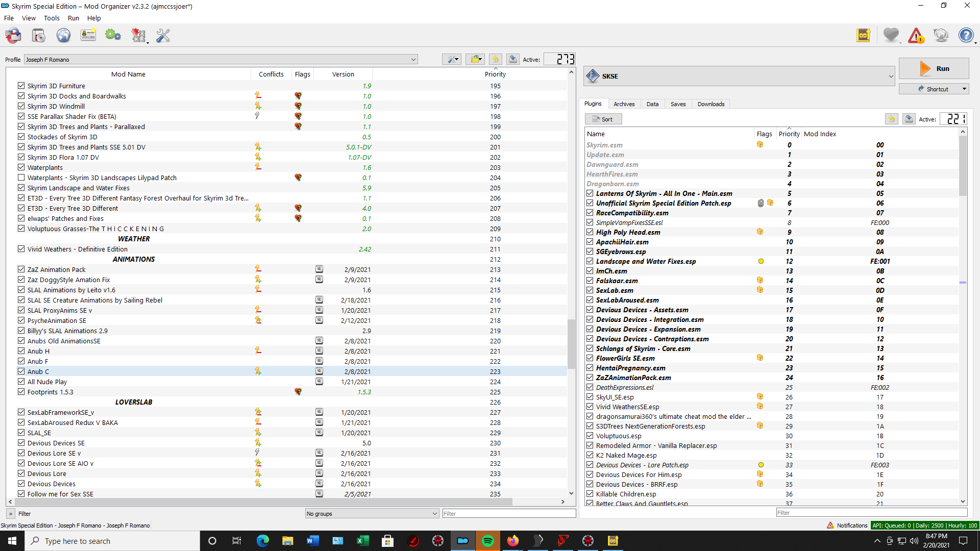Viewport: 980px width, 551px height.
Task: Uncheck the Devious Devices SE mod
Action: pyautogui.click(x=21, y=443)
